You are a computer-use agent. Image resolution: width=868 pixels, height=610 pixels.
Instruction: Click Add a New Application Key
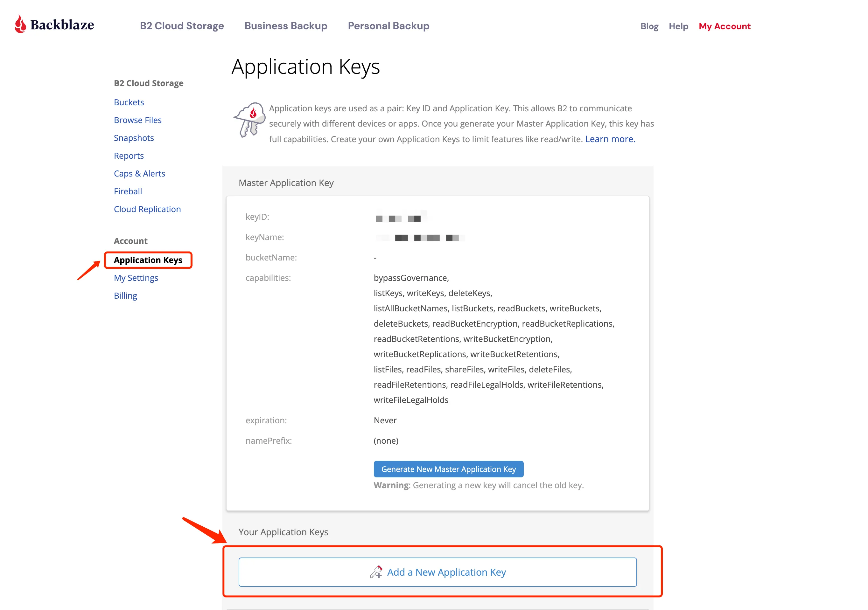(x=437, y=572)
